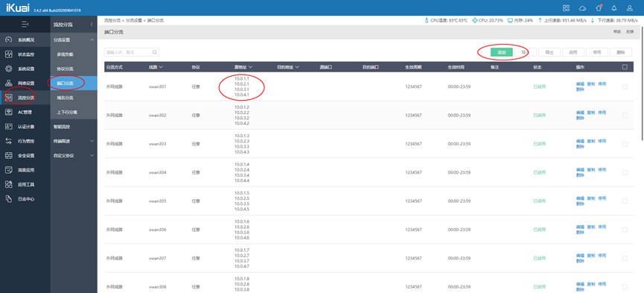Screen dimensions: 644x293
Task: Tick the checkbox for the vwan301 row
Action: pyautogui.click(x=625, y=86)
